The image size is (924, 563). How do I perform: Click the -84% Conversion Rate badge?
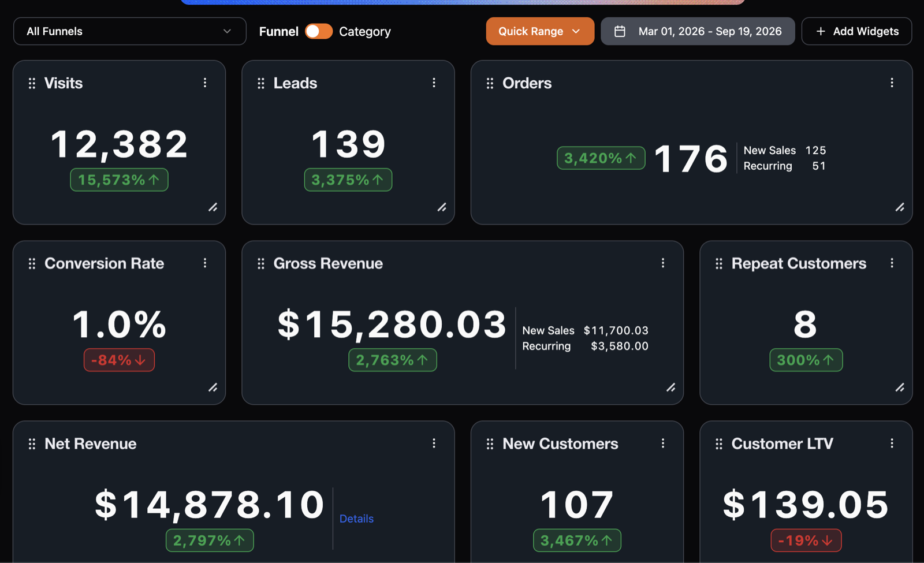[119, 360]
